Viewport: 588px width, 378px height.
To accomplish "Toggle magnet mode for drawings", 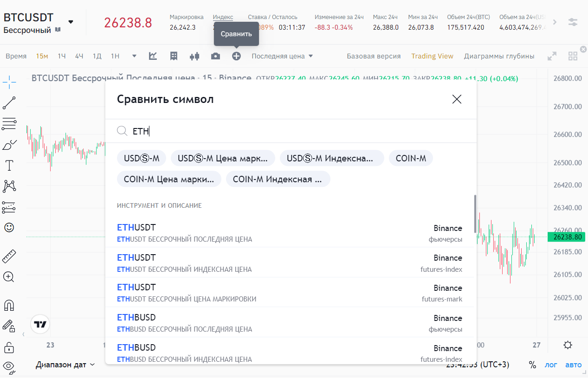I will coord(9,305).
